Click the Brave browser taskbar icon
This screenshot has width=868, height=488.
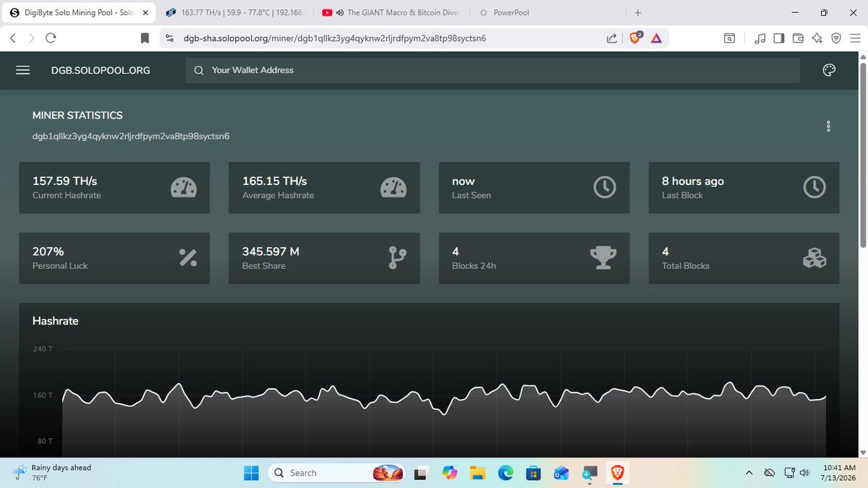click(618, 473)
